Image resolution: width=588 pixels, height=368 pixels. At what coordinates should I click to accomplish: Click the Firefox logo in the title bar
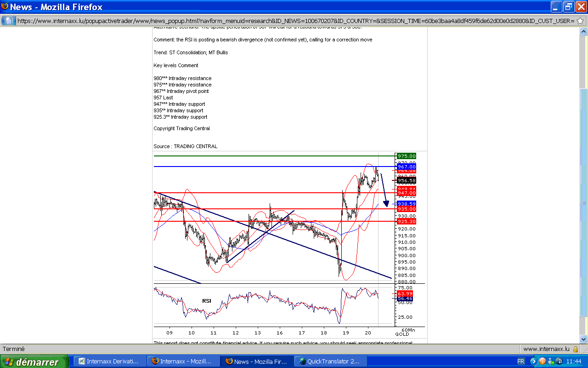click(5, 6)
